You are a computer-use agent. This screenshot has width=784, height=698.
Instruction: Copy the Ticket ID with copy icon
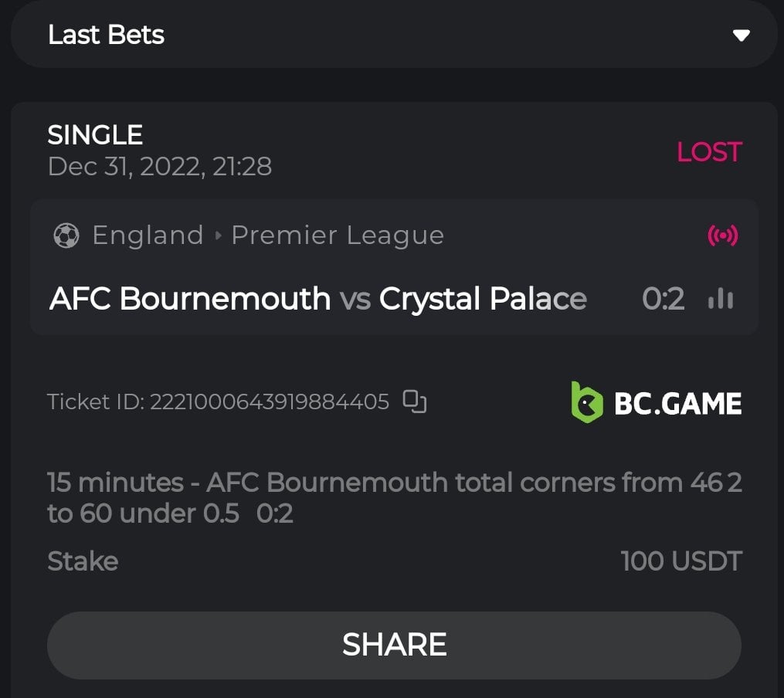415,402
